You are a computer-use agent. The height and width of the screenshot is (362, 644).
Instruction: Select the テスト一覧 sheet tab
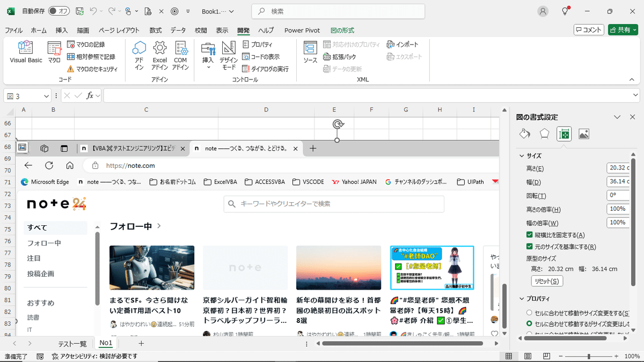(72, 343)
